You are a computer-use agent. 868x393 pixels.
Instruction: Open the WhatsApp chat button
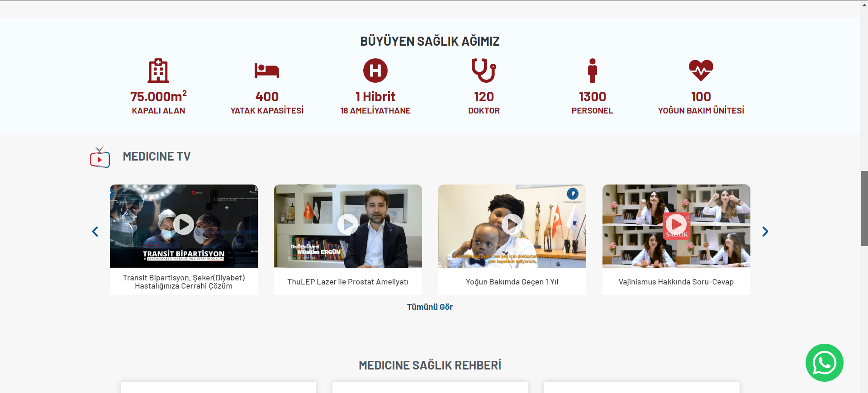coord(825,363)
